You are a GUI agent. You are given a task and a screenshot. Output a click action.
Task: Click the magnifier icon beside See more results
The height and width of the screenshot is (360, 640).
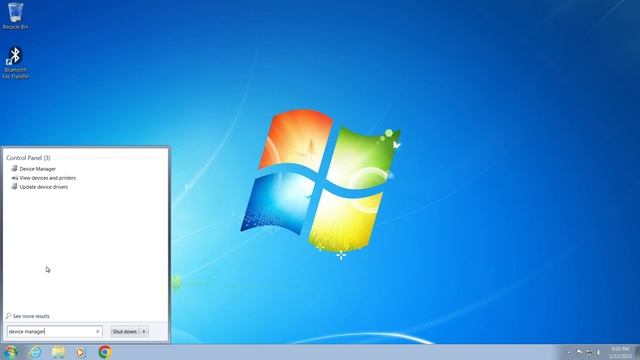point(8,316)
